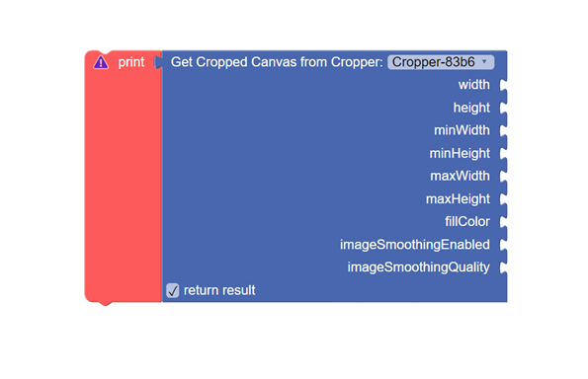Click the height input socket

503,108
